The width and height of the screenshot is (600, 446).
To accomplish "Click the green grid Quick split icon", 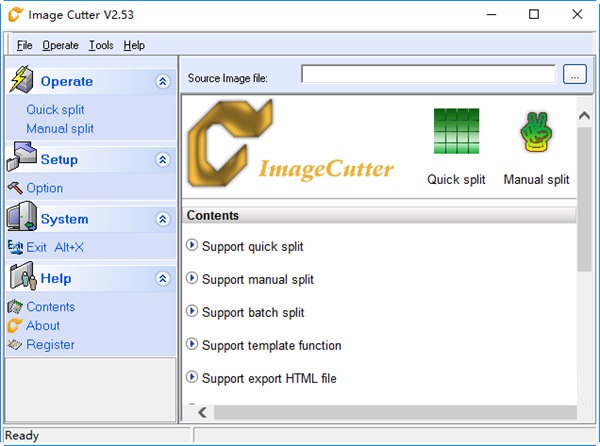I will click(456, 131).
